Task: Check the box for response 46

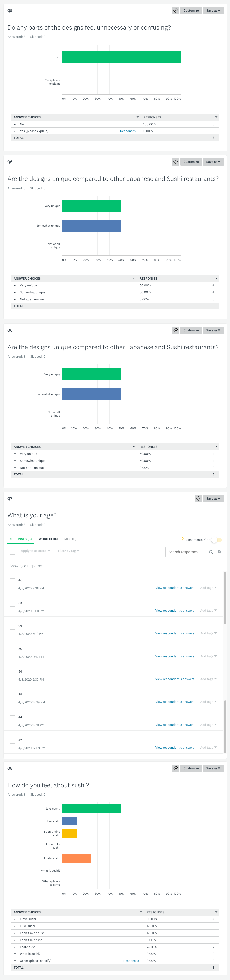Action: pyautogui.click(x=12, y=581)
